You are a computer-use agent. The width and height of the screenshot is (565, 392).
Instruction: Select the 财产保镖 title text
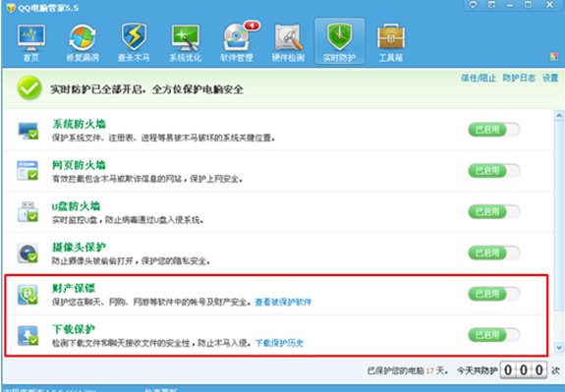74,289
